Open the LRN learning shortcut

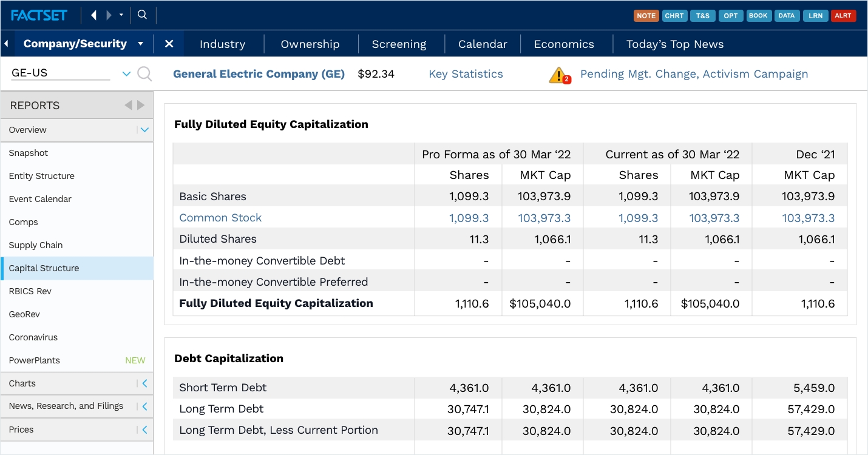pyautogui.click(x=815, y=16)
